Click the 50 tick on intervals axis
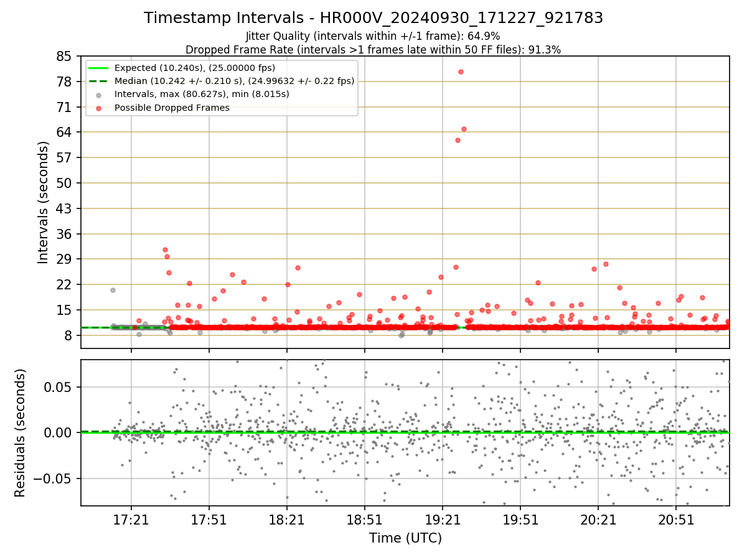 [65, 183]
